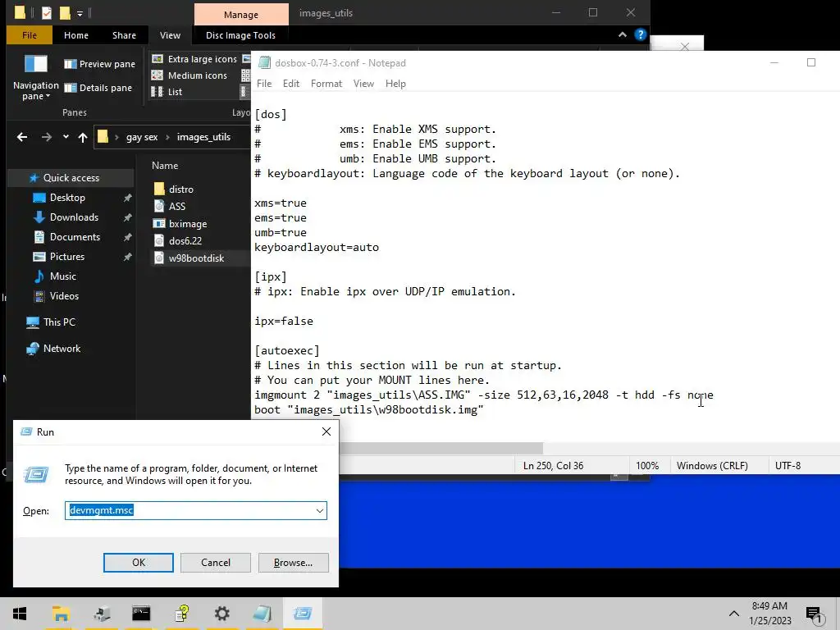Click 'keyboardlayout=auto' line in Notepad

tap(317, 247)
